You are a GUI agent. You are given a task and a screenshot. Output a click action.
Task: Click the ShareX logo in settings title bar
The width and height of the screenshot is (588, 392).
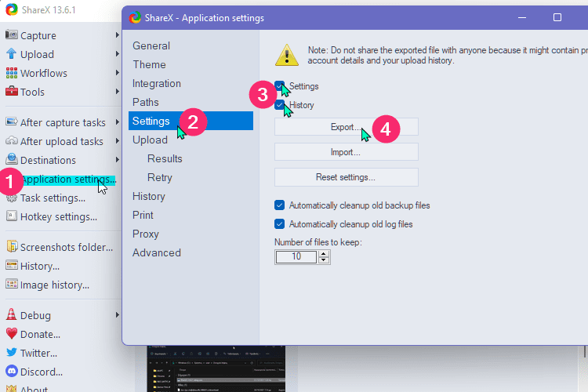(x=135, y=17)
